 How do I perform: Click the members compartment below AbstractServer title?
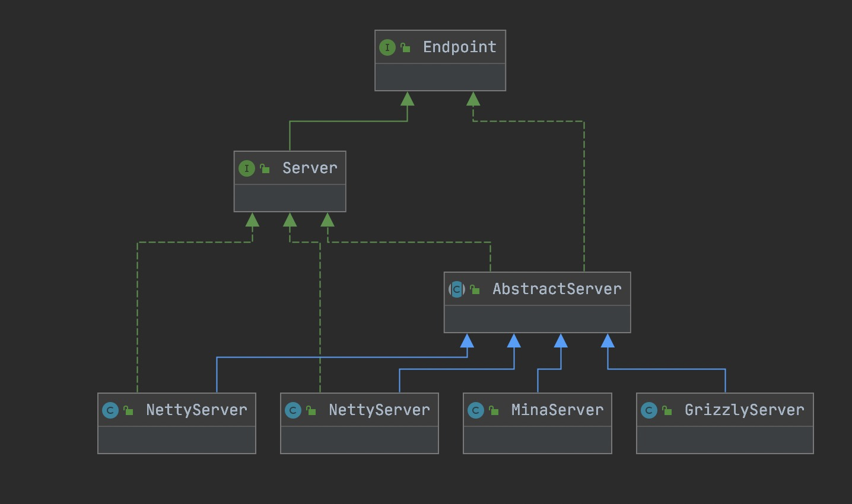(x=537, y=319)
